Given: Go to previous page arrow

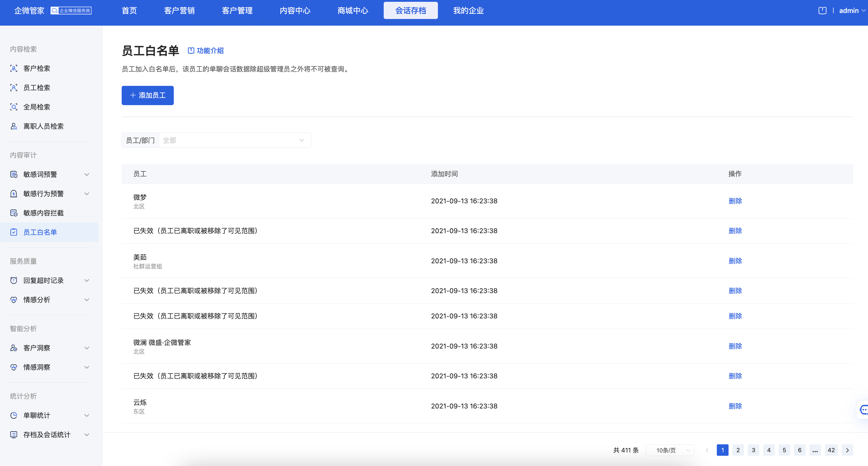Looking at the screenshot, I should 707,450.
